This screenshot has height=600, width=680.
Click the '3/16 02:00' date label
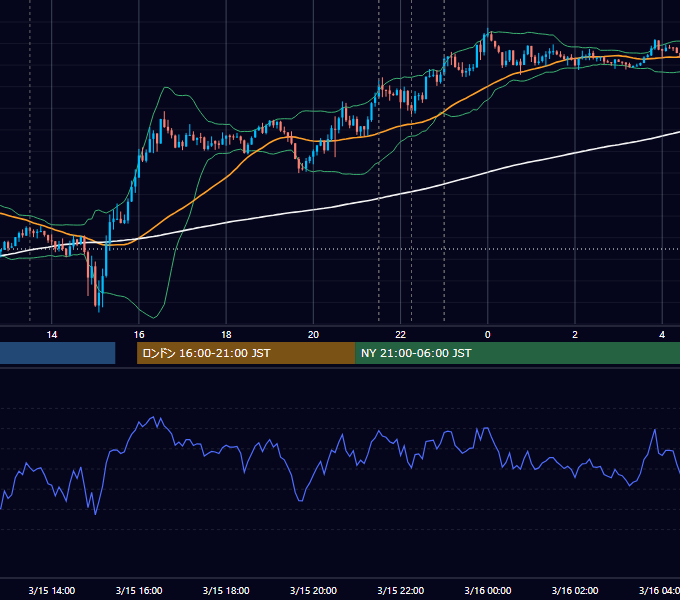point(575,590)
